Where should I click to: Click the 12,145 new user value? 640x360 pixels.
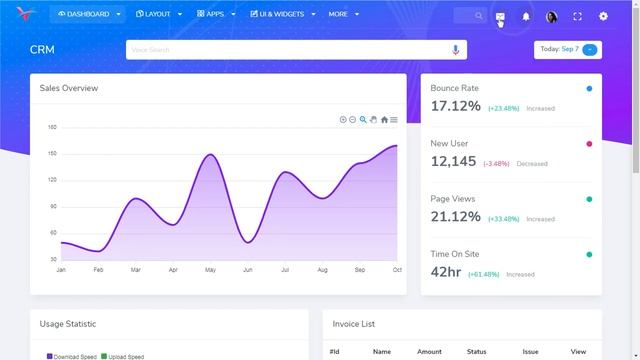[x=453, y=161]
